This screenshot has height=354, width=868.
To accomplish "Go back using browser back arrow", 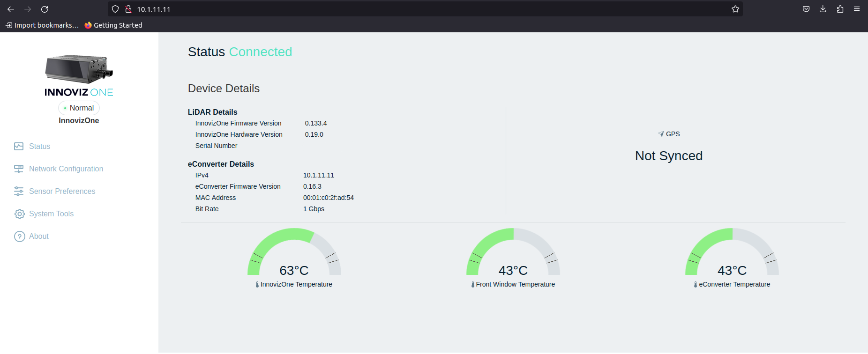I will pos(11,9).
